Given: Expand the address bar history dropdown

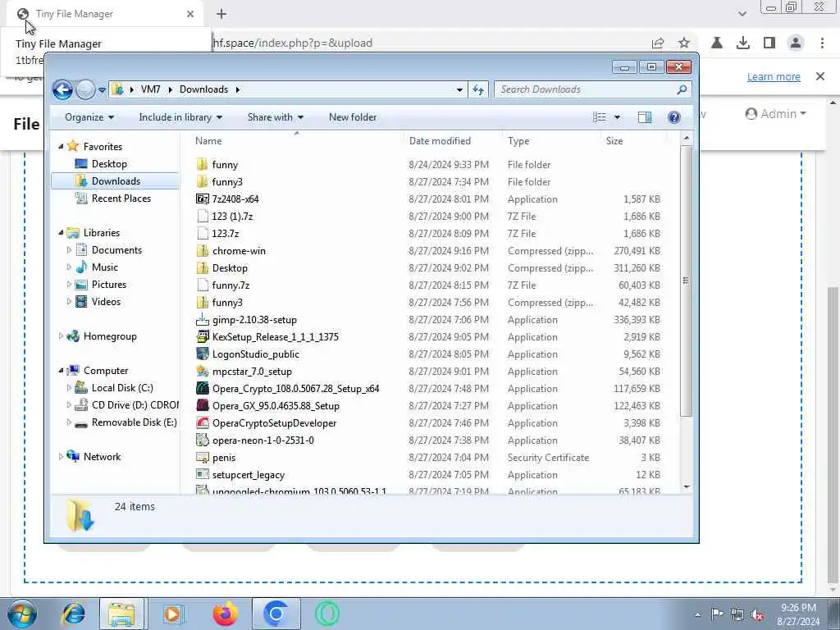Looking at the screenshot, I should click(459, 90).
